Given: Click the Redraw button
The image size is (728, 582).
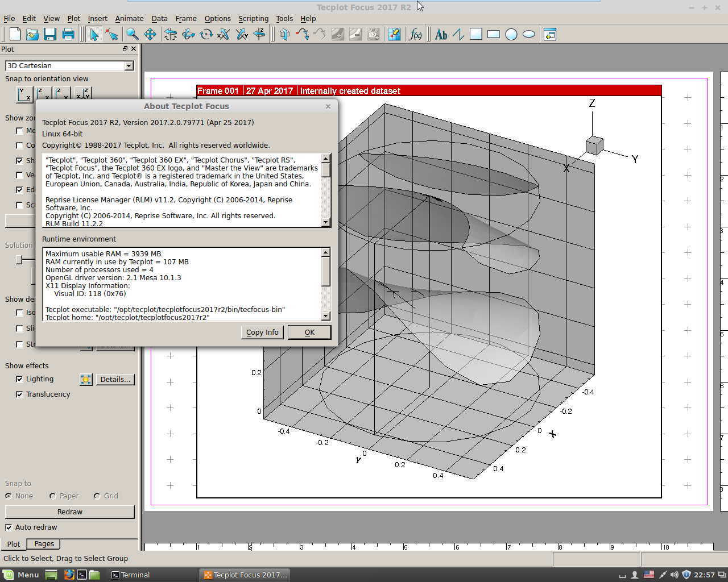Looking at the screenshot, I should click(x=69, y=512).
